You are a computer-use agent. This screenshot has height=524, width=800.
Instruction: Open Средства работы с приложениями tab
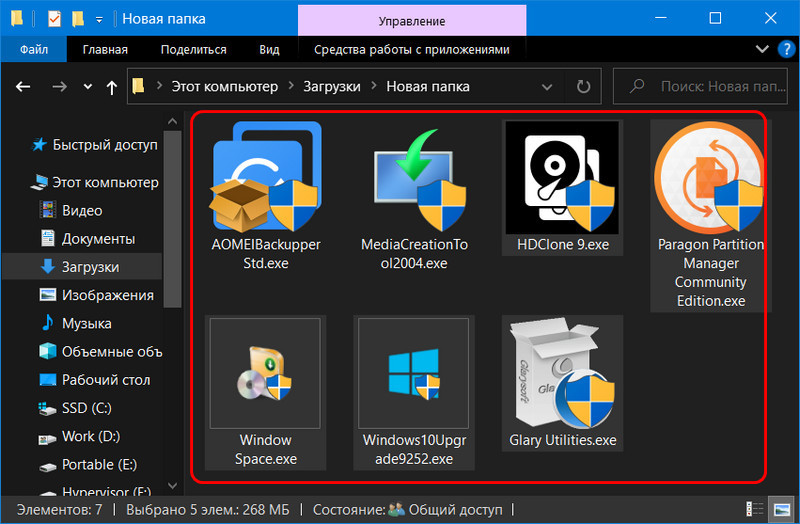(x=412, y=49)
